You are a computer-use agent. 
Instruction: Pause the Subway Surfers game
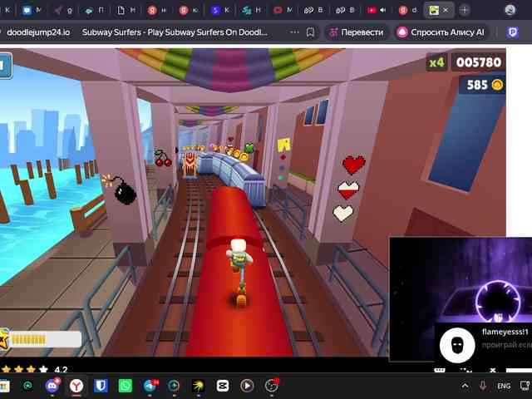(x=5, y=66)
